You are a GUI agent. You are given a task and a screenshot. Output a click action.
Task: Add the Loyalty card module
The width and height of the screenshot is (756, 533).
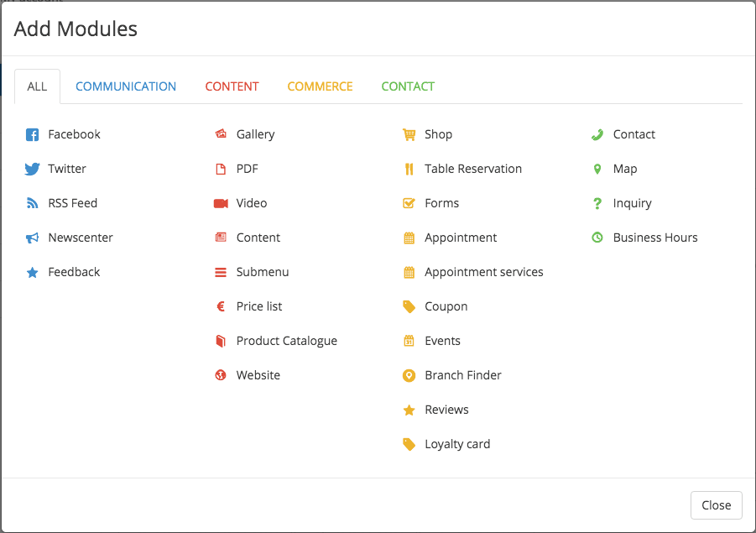coord(446,444)
